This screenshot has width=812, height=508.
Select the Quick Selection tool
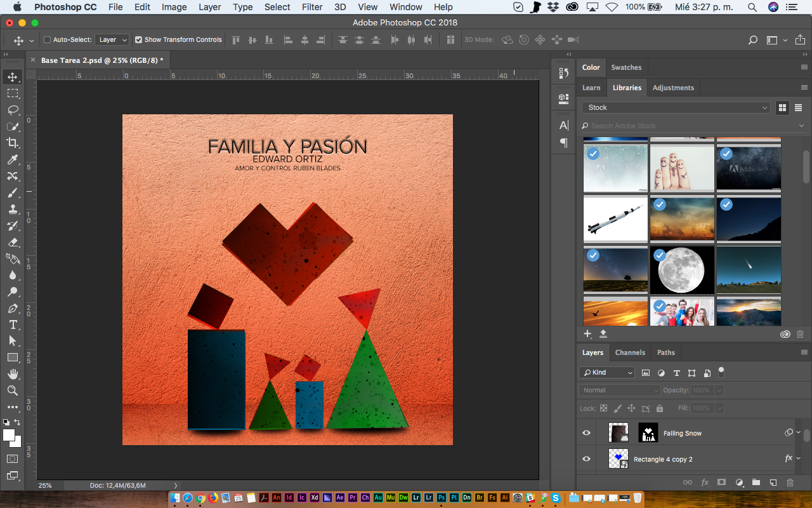click(x=13, y=126)
